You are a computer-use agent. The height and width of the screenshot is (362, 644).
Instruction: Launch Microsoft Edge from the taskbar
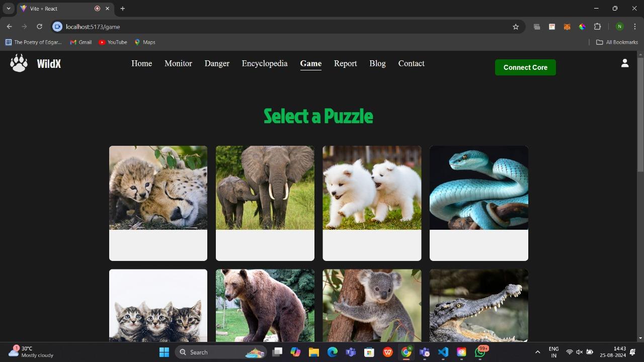coord(332,352)
